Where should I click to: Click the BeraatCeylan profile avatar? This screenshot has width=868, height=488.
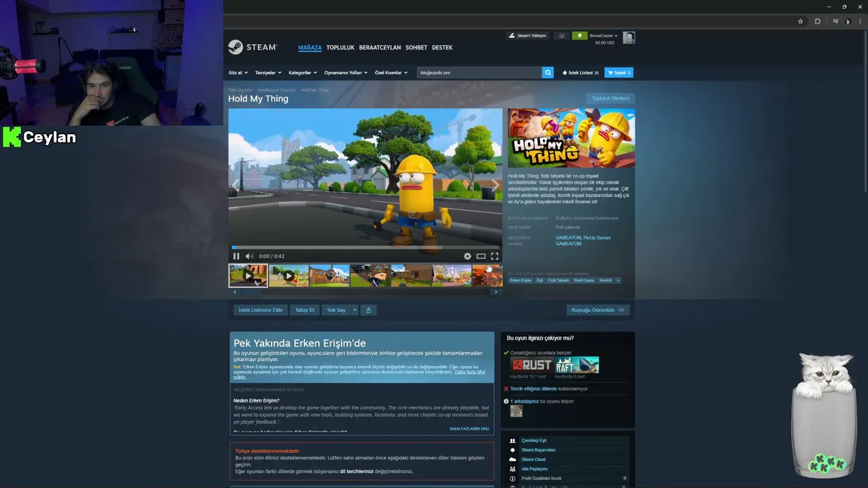[629, 38]
